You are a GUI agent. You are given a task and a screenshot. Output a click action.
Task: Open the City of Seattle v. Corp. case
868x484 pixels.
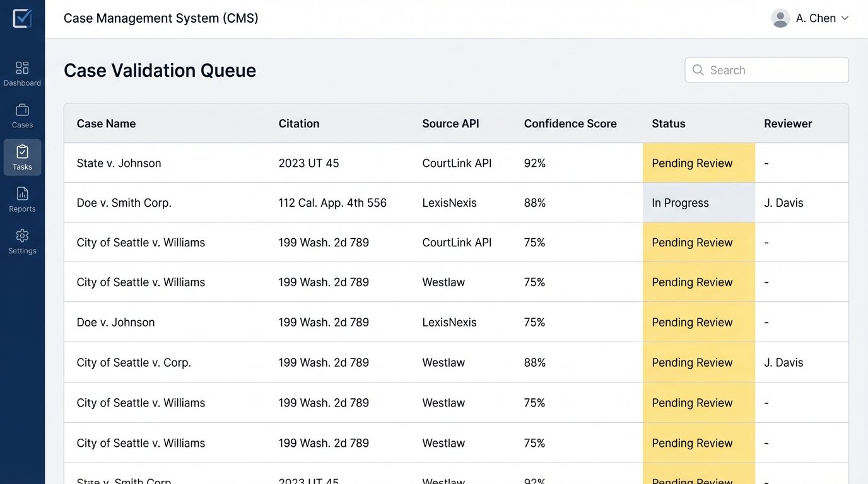(134, 362)
